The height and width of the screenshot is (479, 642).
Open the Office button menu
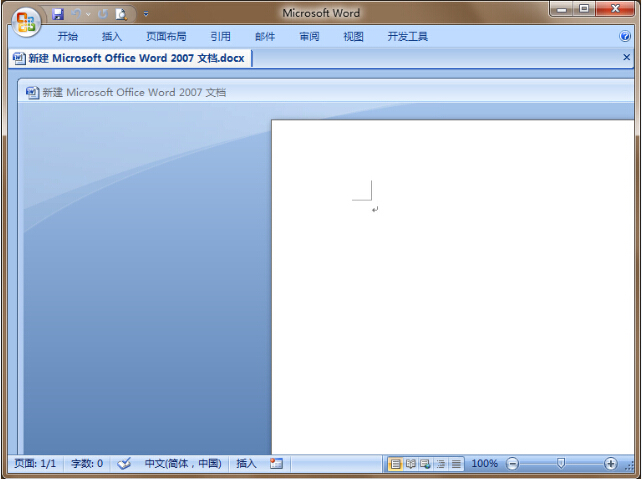[24, 19]
